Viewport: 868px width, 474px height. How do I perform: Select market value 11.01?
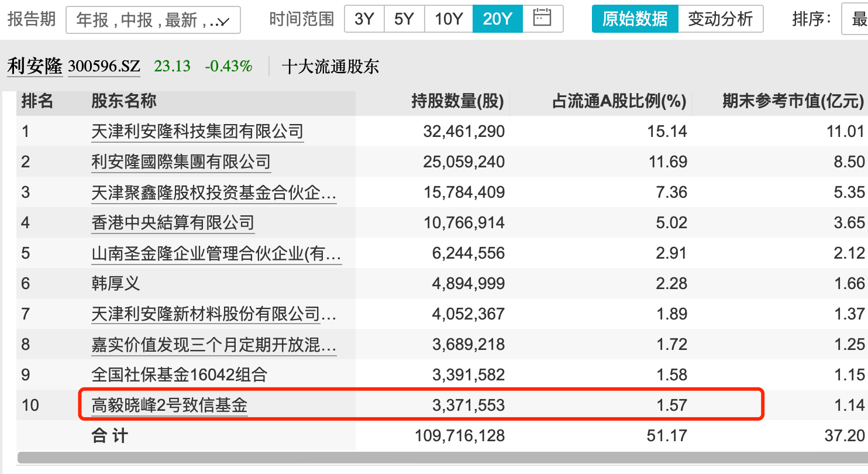click(x=846, y=131)
